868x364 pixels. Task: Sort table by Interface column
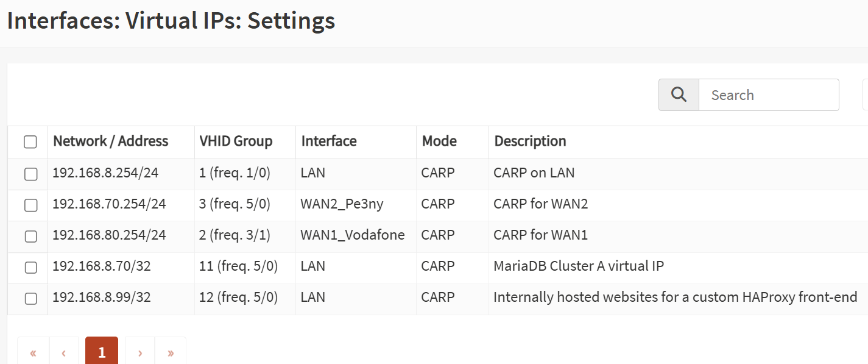click(x=329, y=141)
